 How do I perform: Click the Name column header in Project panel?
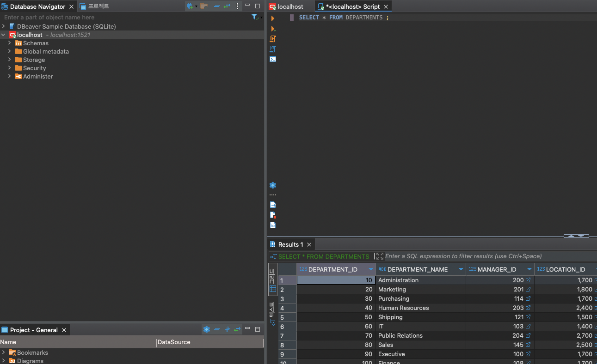pos(78,342)
